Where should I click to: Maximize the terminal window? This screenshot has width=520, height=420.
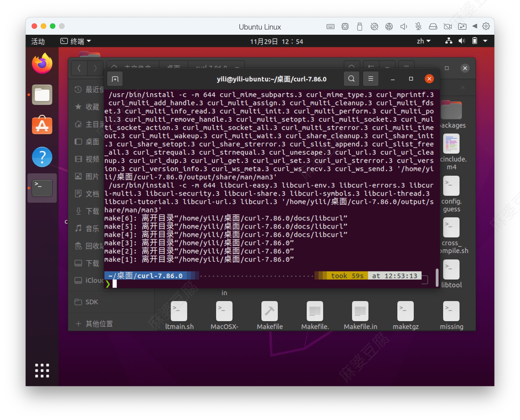click(x=411, y=79)
